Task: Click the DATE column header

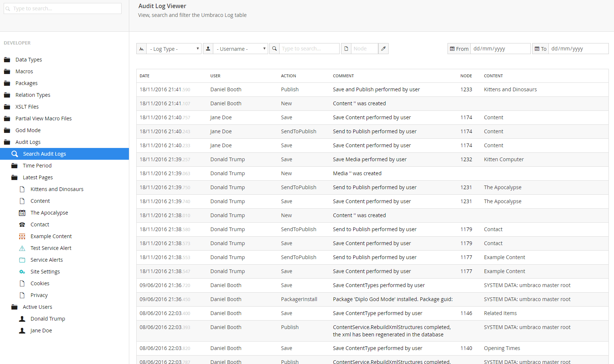Action: click(144, 76)
